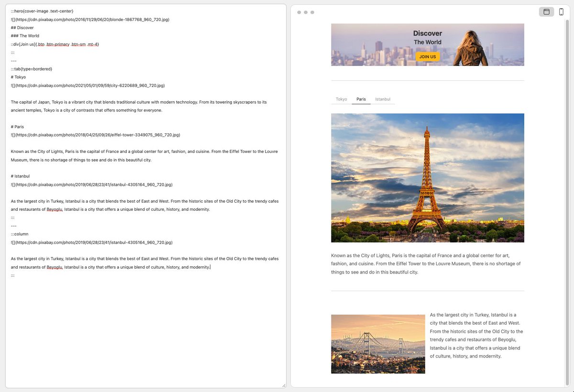Click the editor resize handle at bottom-right corner

(x=283, y=385)
